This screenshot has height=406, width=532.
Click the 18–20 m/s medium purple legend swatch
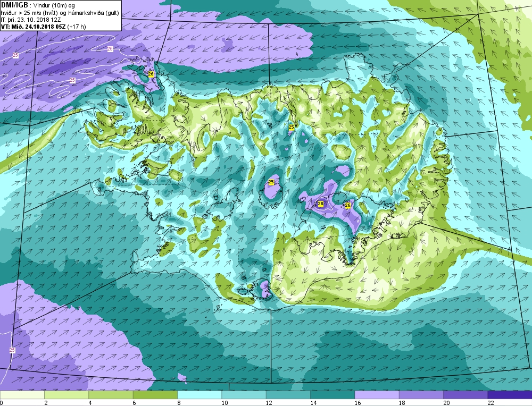(421, 395)
